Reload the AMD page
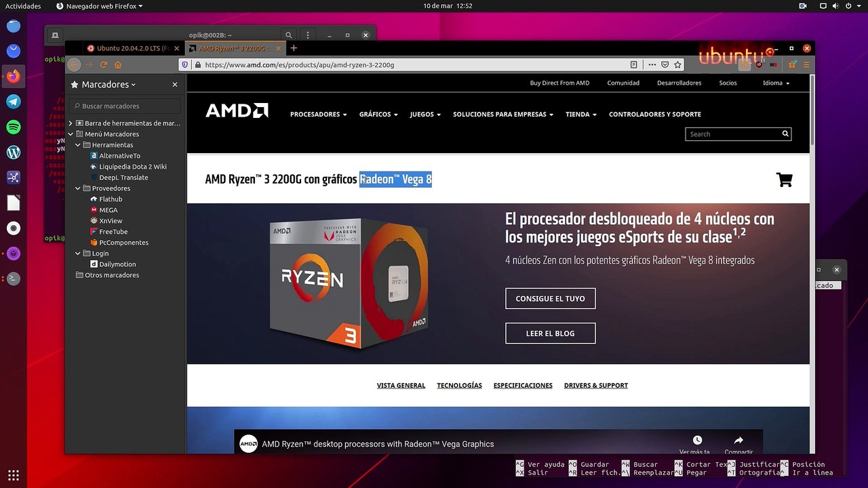Screen dimensions: 868x488 104,65
